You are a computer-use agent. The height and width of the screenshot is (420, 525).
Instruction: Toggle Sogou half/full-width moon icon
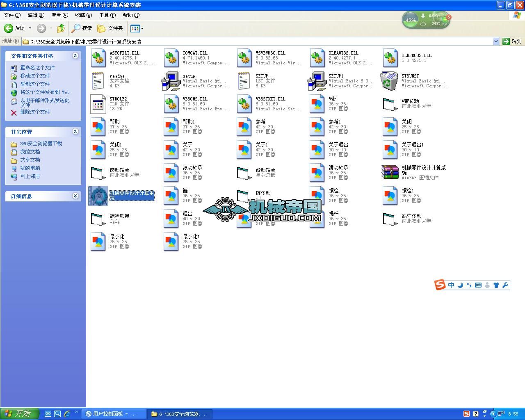click(460, 285)
